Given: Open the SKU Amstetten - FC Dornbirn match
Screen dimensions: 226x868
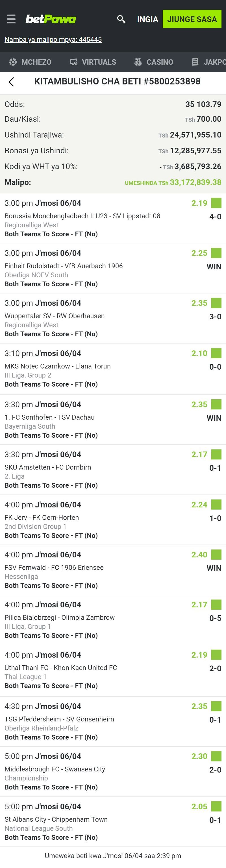Looking at the screenshot, I should (x=48, y=467).
